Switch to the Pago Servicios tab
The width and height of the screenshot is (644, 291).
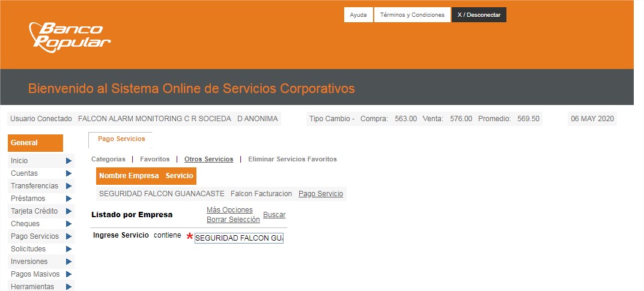pos(121,139)
